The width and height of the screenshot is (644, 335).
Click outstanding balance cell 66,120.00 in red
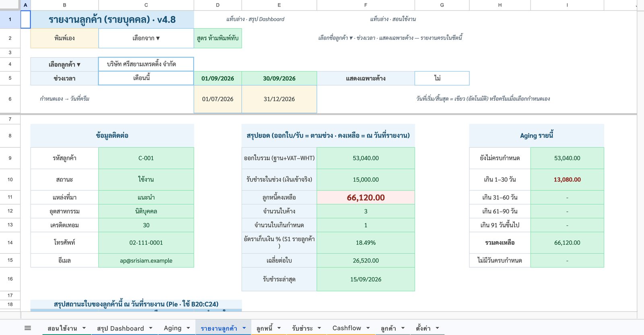pyautogui.click(x=365, y=197)
